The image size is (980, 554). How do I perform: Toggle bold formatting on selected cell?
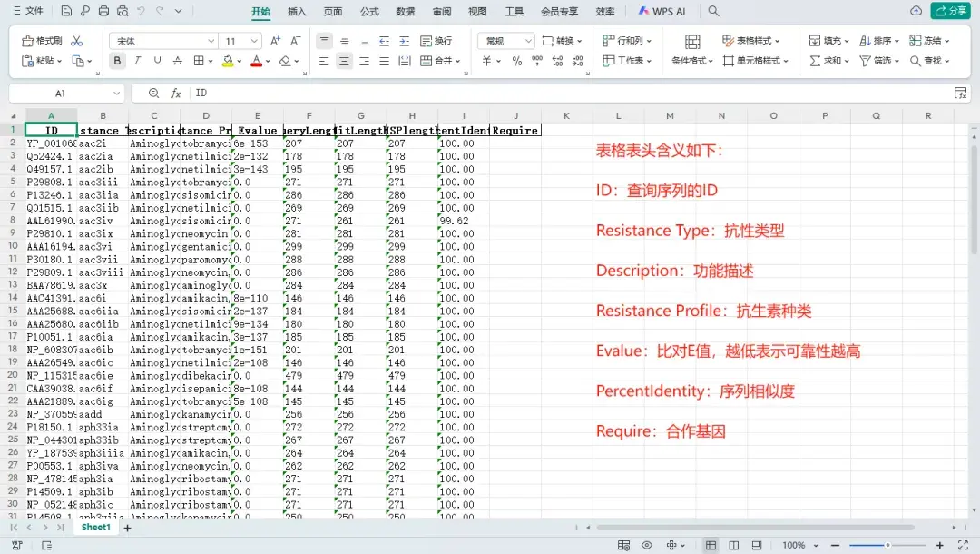click(x=117, y=61)
